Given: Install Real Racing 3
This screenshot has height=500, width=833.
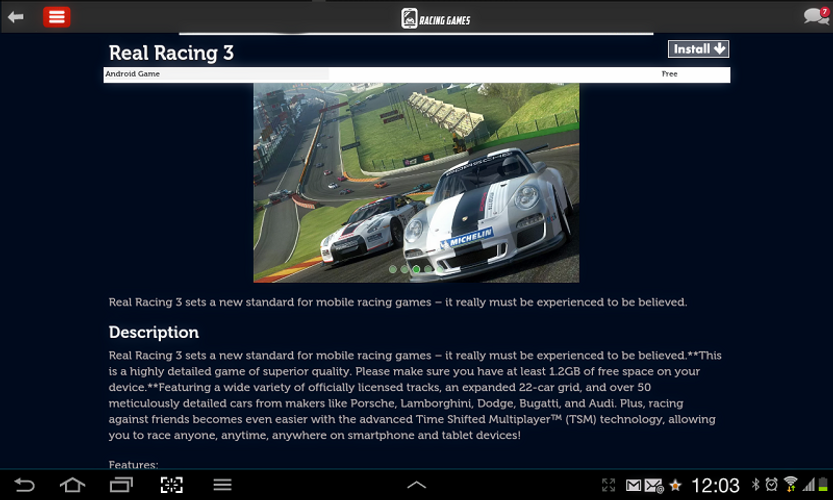Looking at the screenshot, I should pos(698,49).
